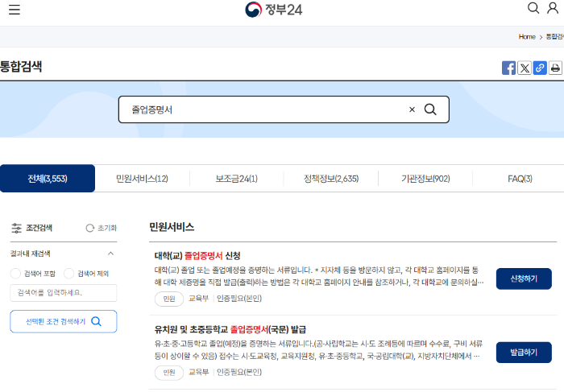Click the Home breadcrumb link
This screenshot has height=392, width=564.
(x=527, y=37)
